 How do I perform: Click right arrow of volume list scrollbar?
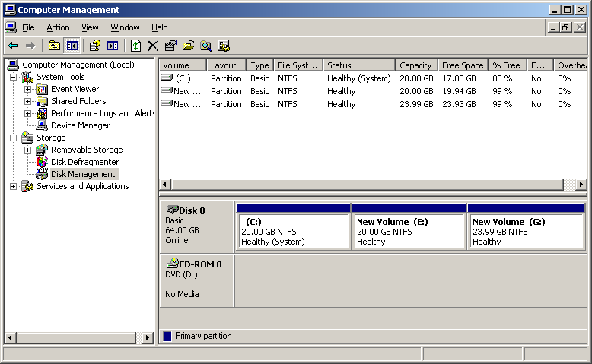[x=581, y=185]
